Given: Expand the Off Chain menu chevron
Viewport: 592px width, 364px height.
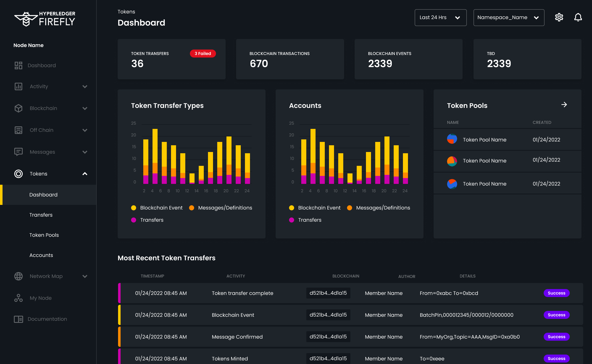Looking at the screenshot, I should pyautogui.click(x=85, y=130).
